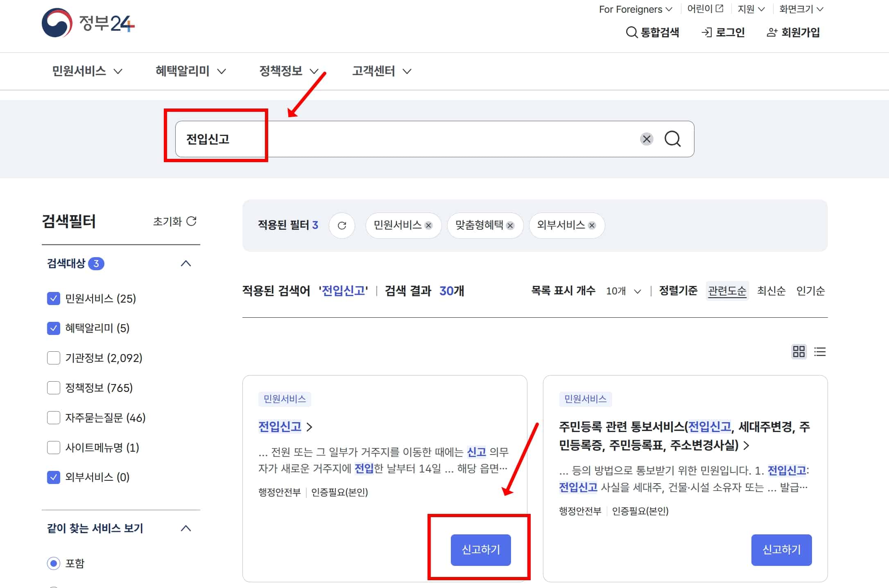Screen dimensions: 889x588
Task: Click the 통합검색 magnifier icon
Action: pyautogui.click(x=632, y=32)
